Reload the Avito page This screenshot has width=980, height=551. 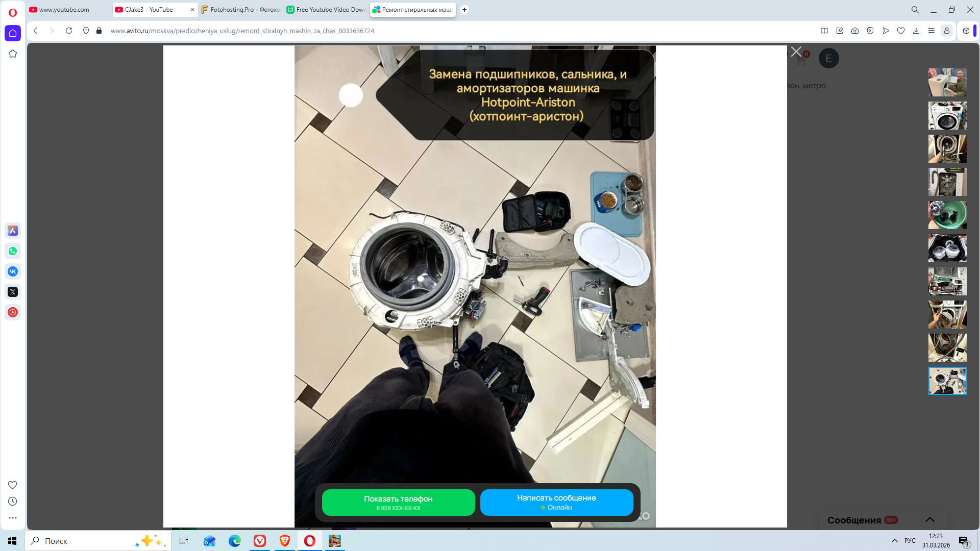tap(69, 31)
